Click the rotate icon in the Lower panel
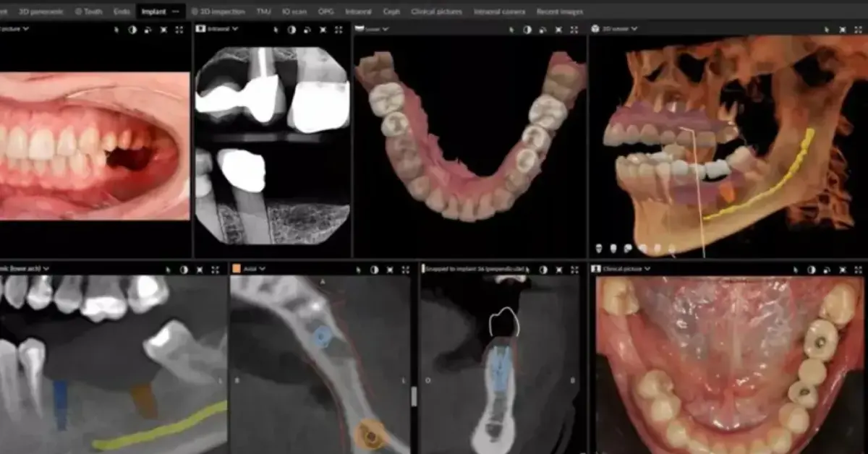 click(x=542, y=30)
